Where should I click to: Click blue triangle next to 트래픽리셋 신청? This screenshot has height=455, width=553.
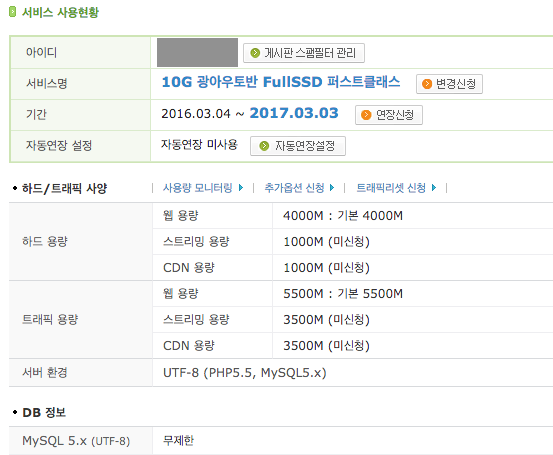click(434, 188)
